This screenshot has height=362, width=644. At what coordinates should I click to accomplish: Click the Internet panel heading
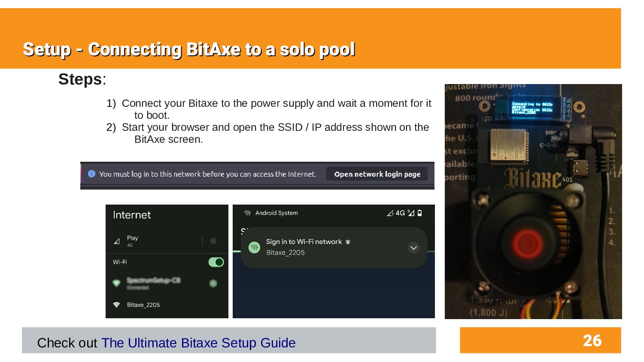tap(132, 215)
